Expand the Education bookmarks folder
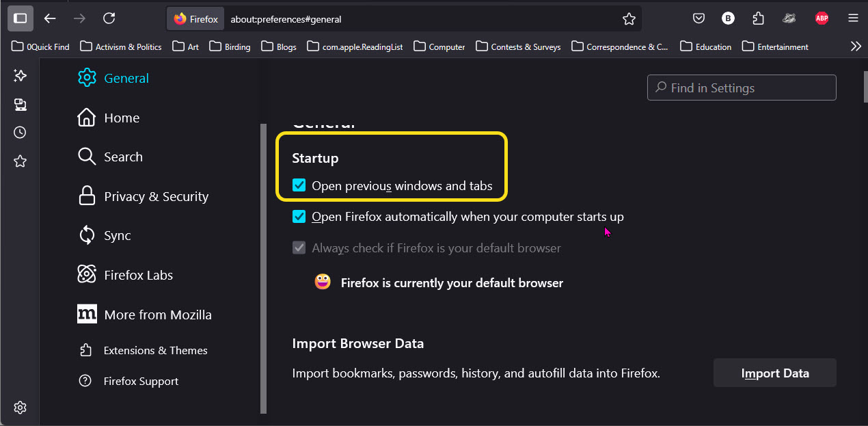 706,46
